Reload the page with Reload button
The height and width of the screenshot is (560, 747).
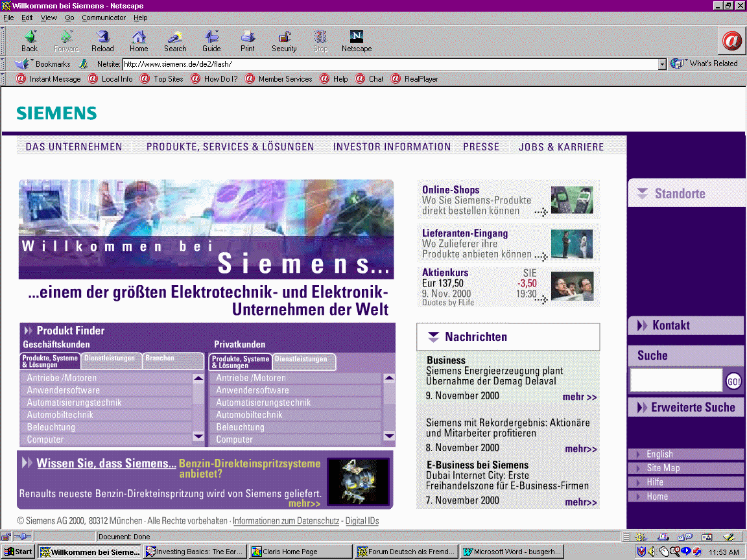tap(102, 41)
